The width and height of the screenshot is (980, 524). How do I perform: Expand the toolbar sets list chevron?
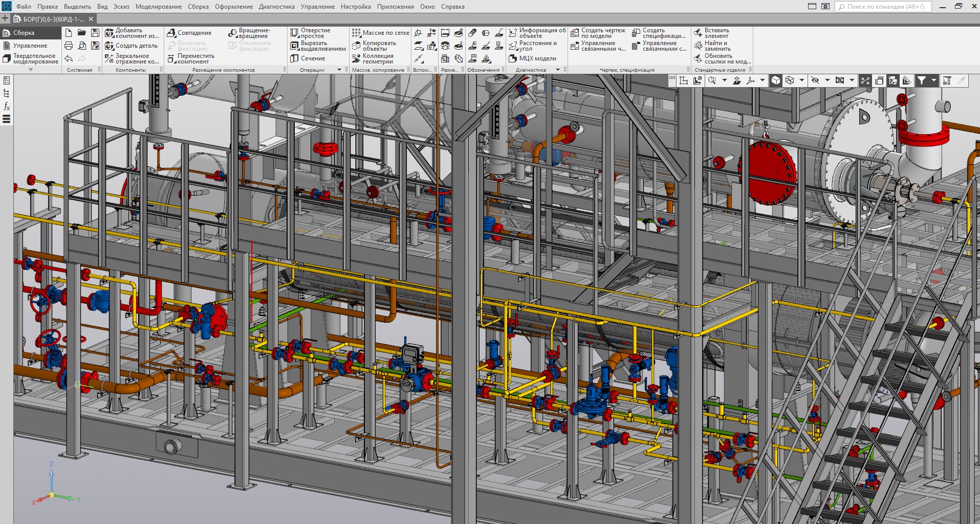(31, 69)
